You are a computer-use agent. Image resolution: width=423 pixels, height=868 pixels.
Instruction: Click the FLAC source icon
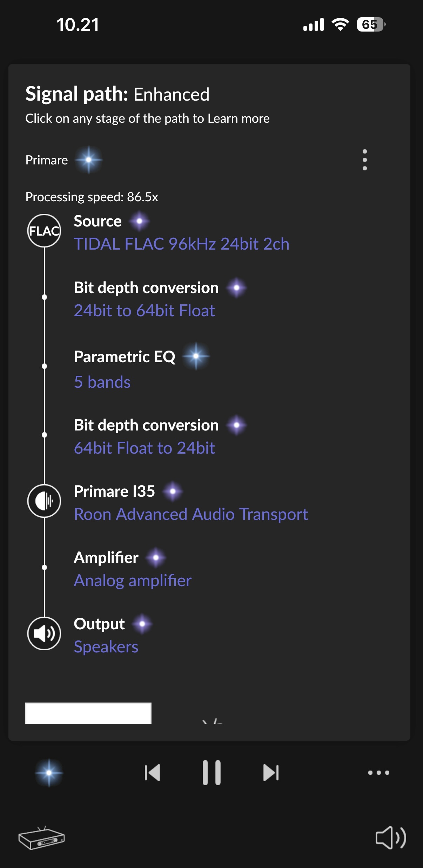coord(44,230)
